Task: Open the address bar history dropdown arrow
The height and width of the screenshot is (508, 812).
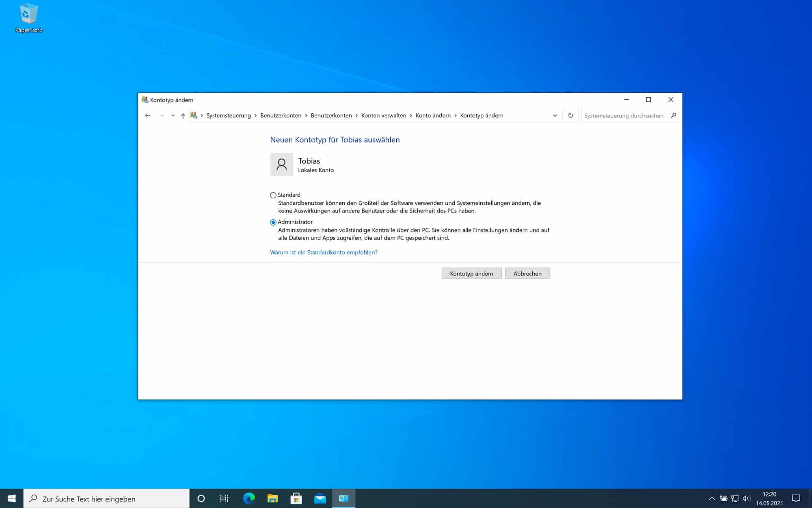Action: 555,115
